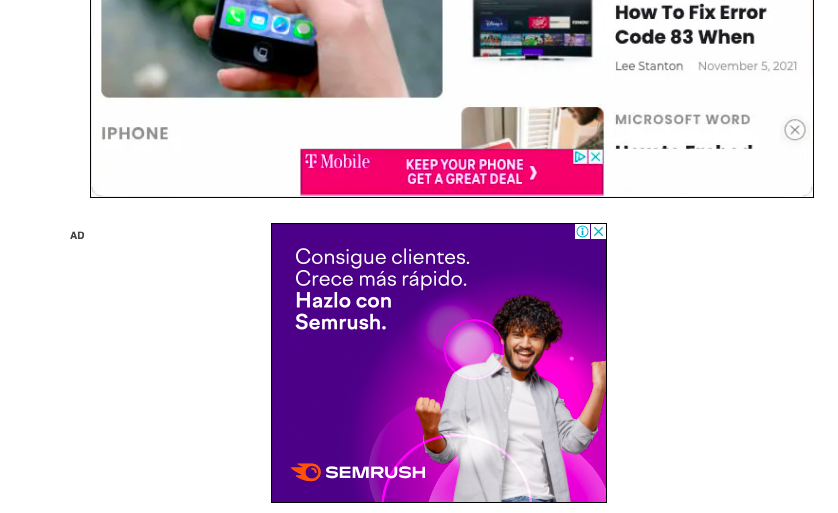Viewport: 838px width, 513px height.
Task: Click the Microsoft Word article thumbnail
Action: [x=532, y=128]
